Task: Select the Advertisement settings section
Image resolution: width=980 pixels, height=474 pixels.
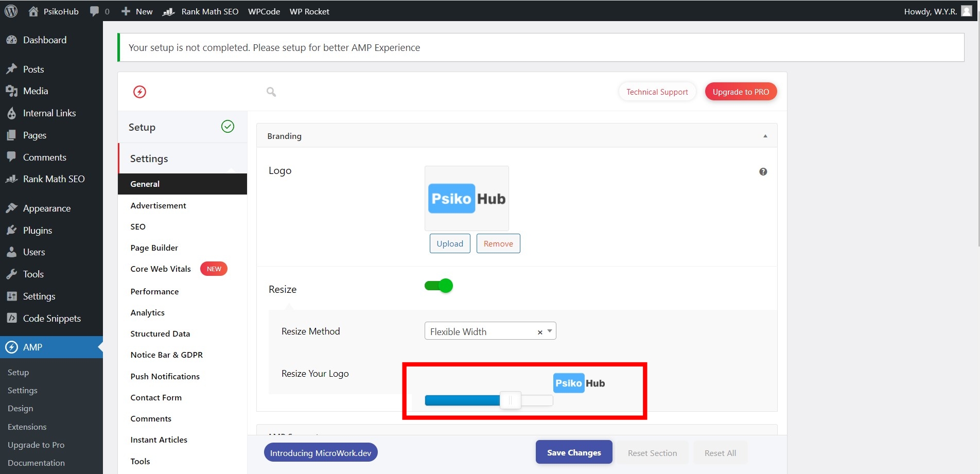Action: coord(158,205)
